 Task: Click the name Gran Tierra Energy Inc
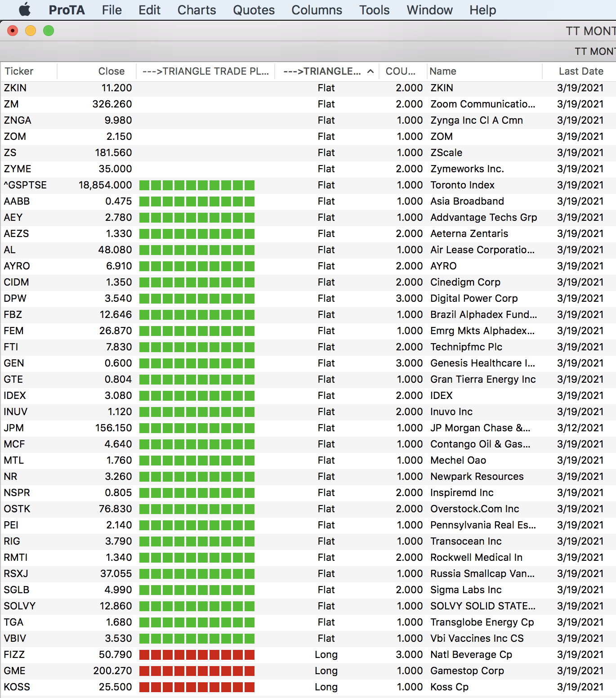483,380
